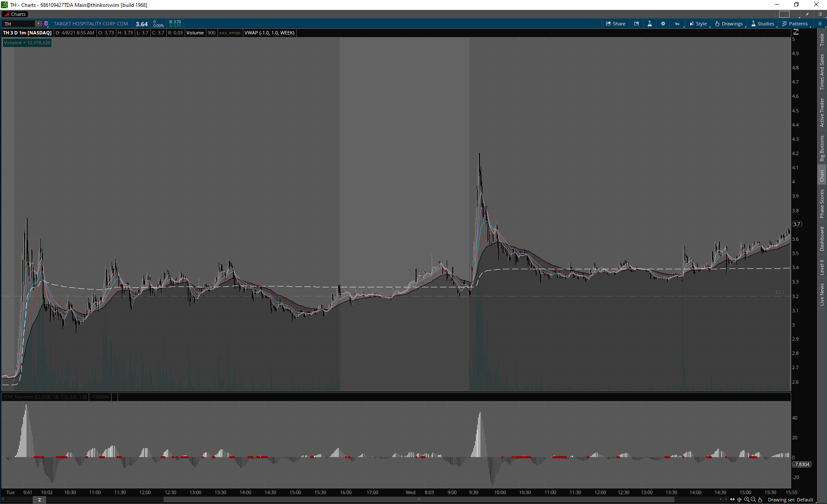The image size is (827, 504).
Task: Open the Drawing set Default selector
Action: [x=790, y=500]
